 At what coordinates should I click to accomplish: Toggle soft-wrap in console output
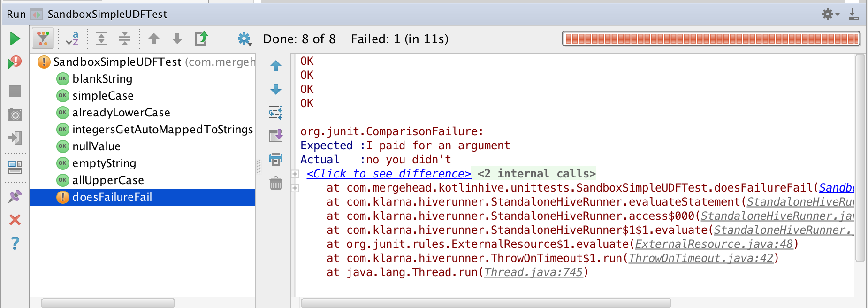(x=276, y=113)
